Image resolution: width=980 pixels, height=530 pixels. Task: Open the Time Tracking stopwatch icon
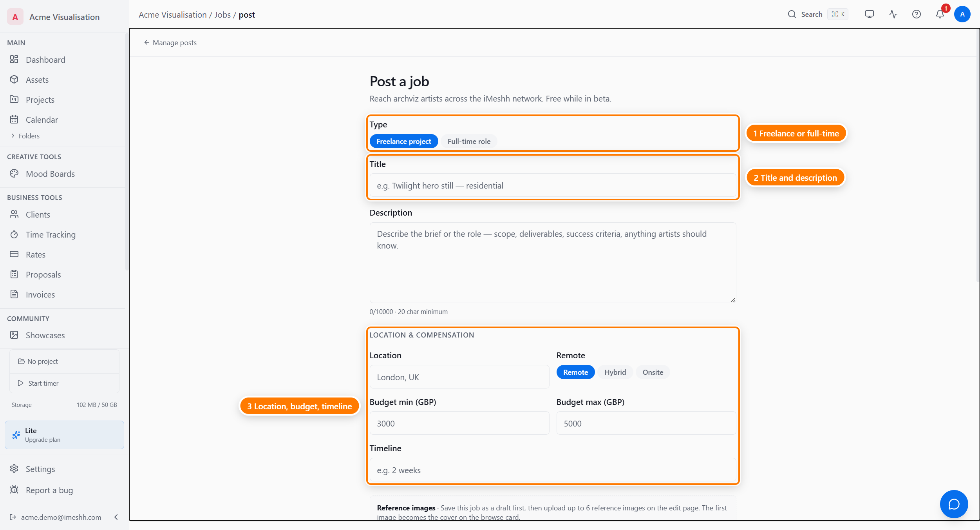pos(14,234)
